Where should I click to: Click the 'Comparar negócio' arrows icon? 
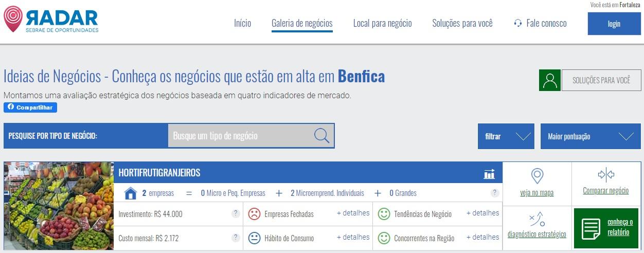point(606,174)
